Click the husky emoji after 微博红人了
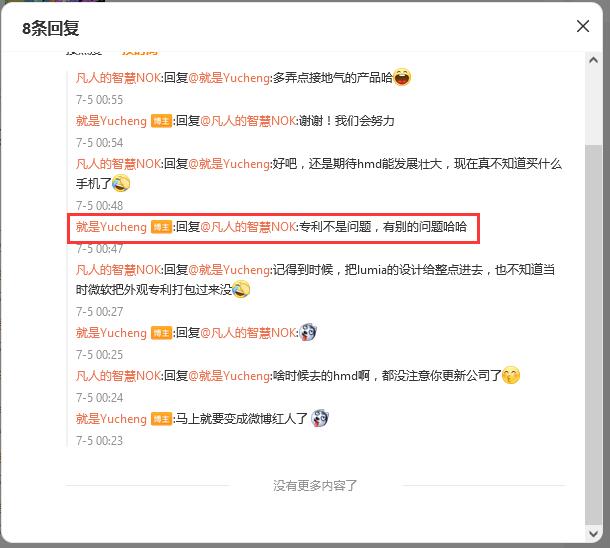 click(320, 418)
